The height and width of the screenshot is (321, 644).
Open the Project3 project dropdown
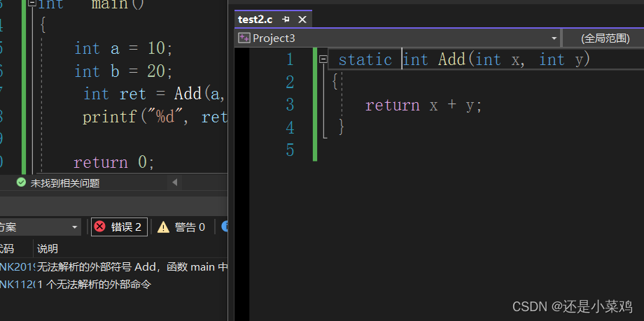[554, 38]
